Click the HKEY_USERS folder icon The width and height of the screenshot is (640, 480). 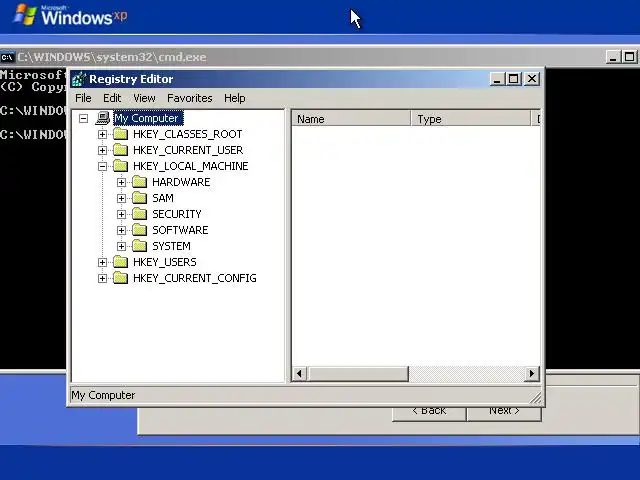[121, 262]
